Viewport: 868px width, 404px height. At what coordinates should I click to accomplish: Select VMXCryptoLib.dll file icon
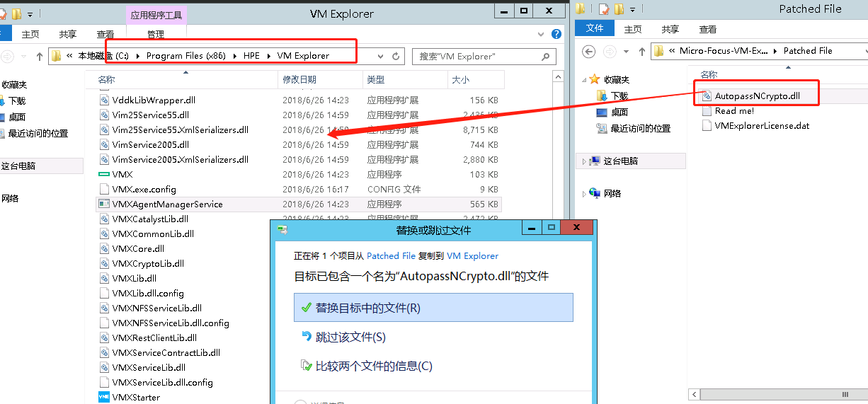click(x=104, y=264)
